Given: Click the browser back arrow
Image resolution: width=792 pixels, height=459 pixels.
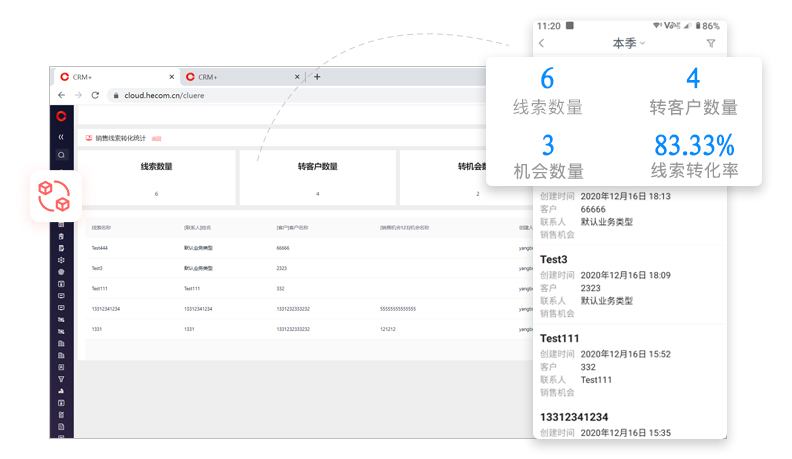Looking at the screenshot, I should (62, 95).
